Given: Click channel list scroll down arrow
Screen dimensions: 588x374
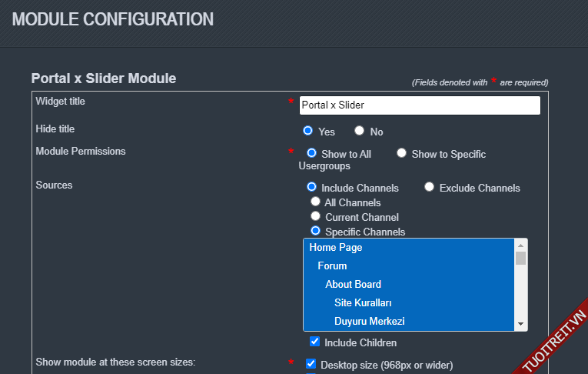Looking at the screenshot, I should tap(520, 325).
